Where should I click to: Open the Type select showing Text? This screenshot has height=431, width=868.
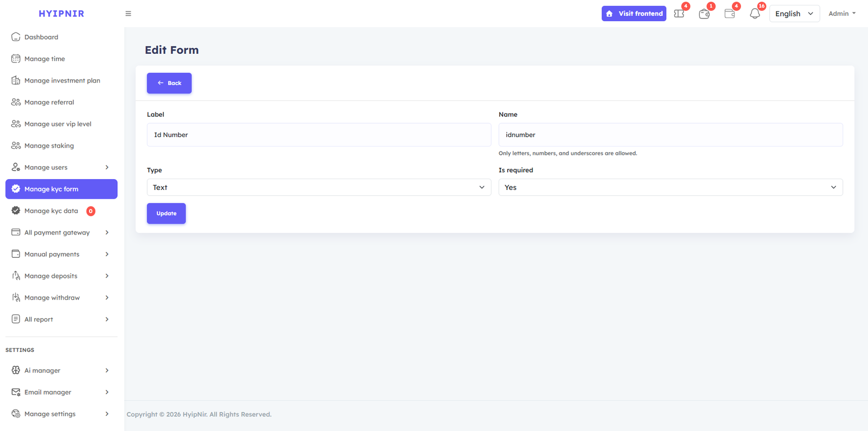[x=319, y=187]
